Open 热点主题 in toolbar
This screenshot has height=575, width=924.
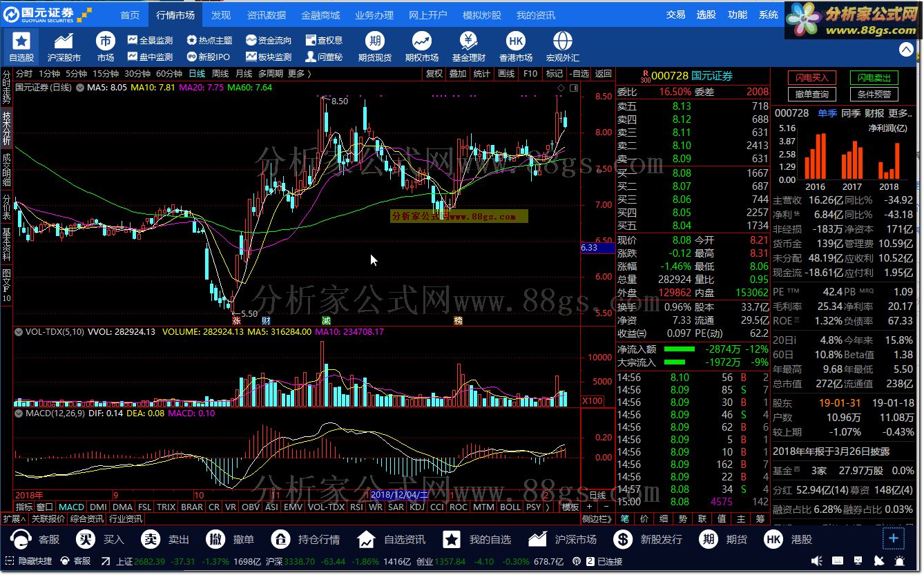[210, 41]
